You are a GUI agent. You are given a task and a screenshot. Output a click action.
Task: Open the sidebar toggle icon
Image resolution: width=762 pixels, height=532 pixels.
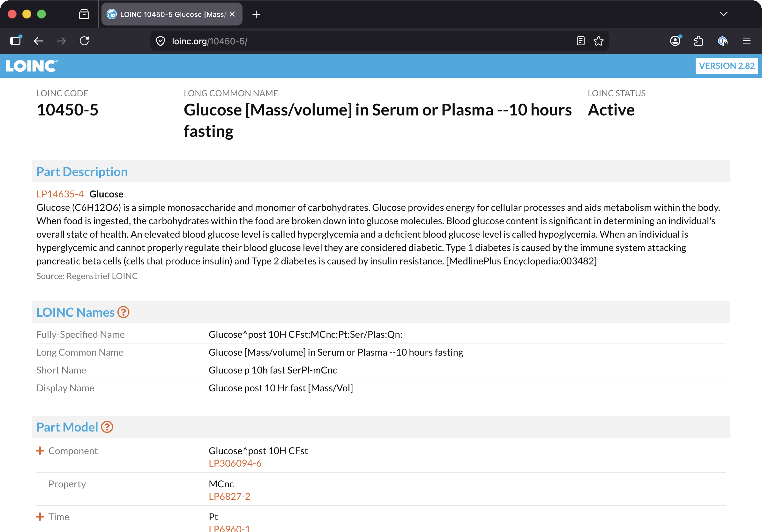[x=16, y=41]
